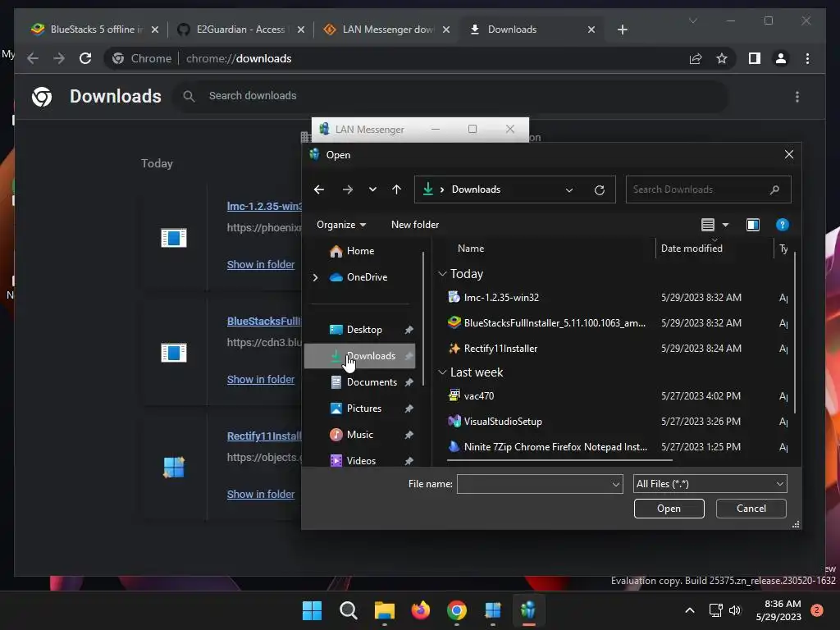This screenshot has height=630, width=840.
Task: Collapse the Today file group
Action: [442, 274]
